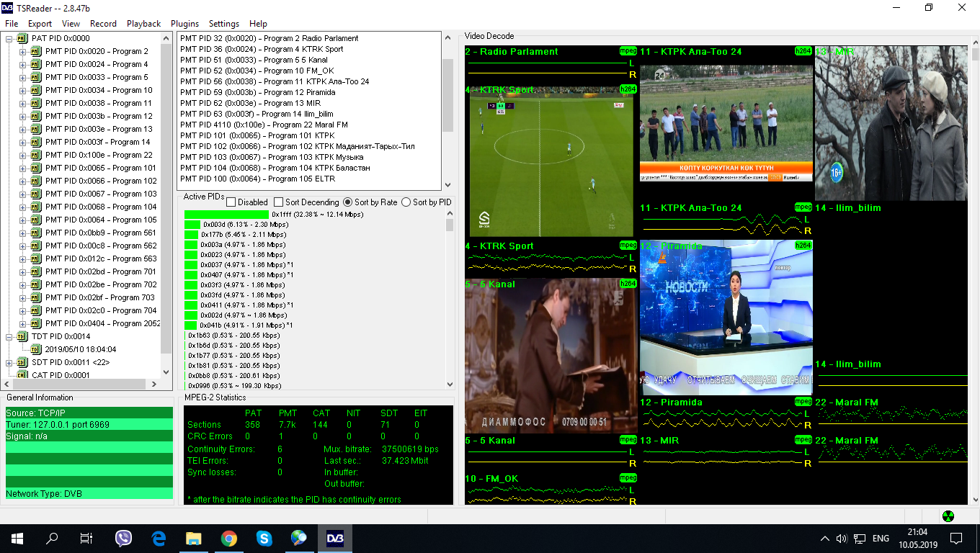Select Program 13 MIR list entry
Image resolution: width=980 pixels, height=553 pixels.
[x=250, y=103]
